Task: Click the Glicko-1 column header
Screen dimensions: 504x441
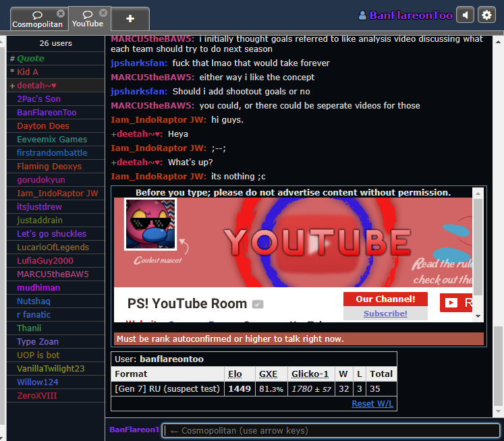Action: pyautogui.click(x=310, y=374)
